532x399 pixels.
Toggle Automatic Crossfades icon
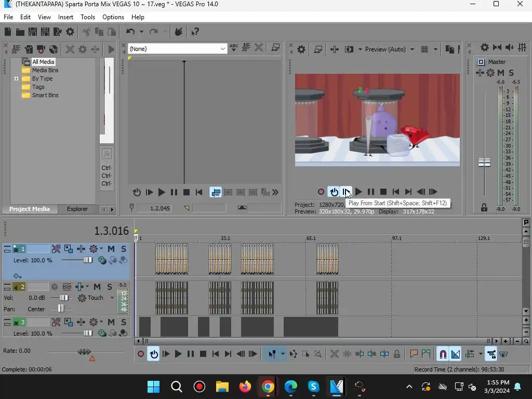[456, 354]
